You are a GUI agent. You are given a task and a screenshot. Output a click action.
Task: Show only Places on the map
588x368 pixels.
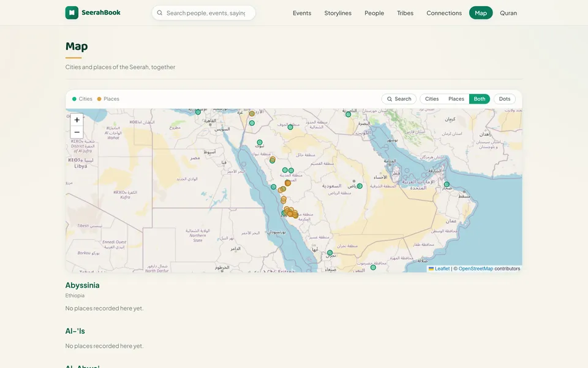tap(456, 99)
